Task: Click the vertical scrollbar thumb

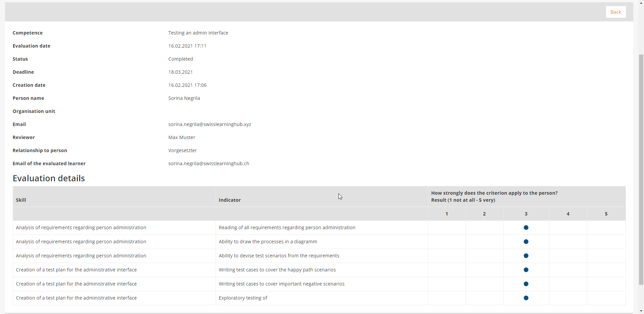Action: point(641,168)
